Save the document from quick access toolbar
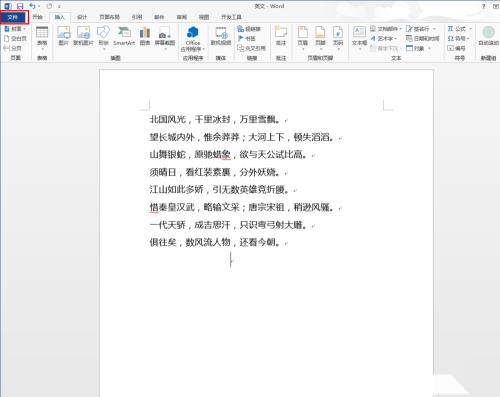500x397 pixels. [x=20, y=6]
